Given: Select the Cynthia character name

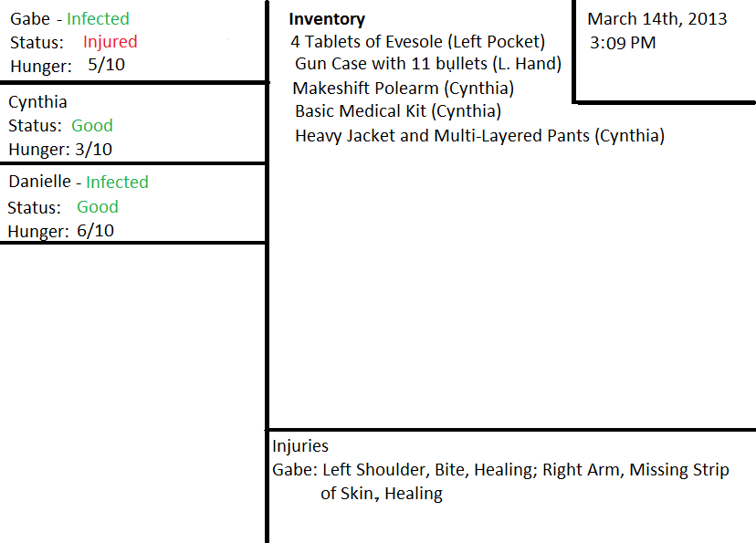Looking at the screenshot, I should (37, 102).
